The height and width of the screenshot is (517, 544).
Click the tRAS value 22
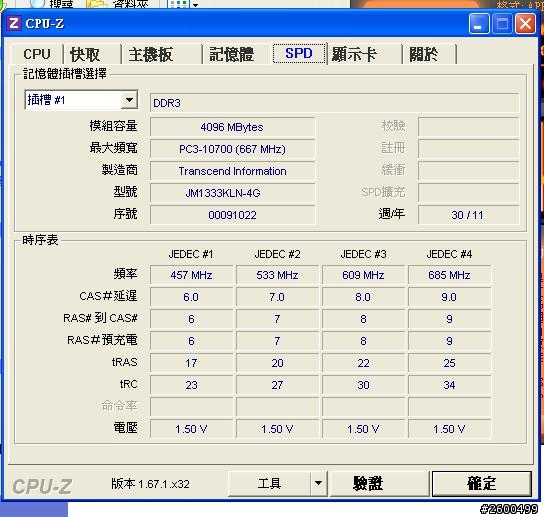click(x=363, y=363)
